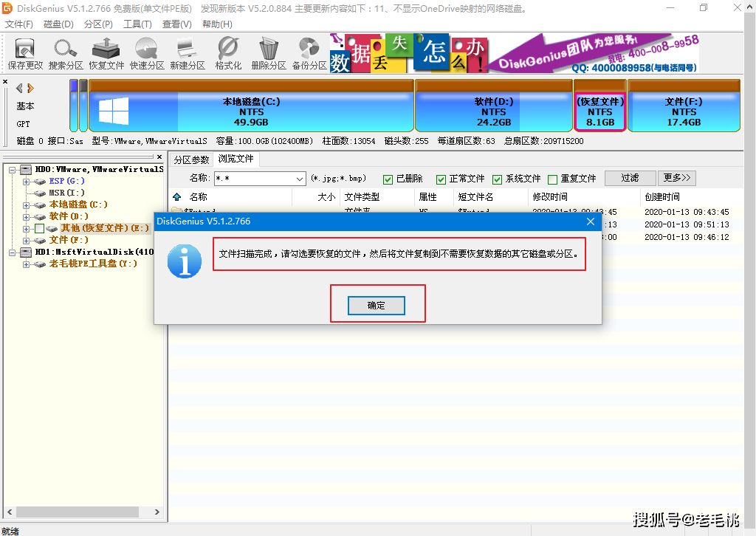
Task: Click the 新建分区 new partition icon
Action: (x=187, y=54)
